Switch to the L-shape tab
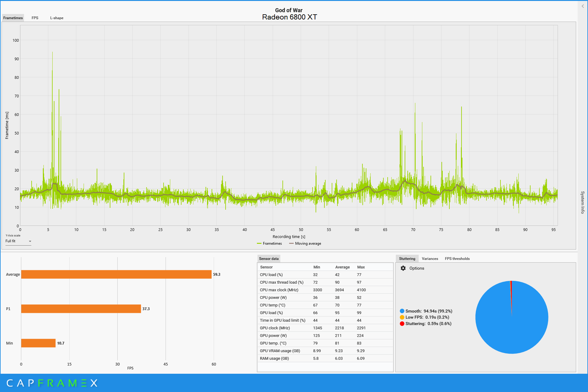Viewport: 588px width, 392px height. tap(57, 18)
